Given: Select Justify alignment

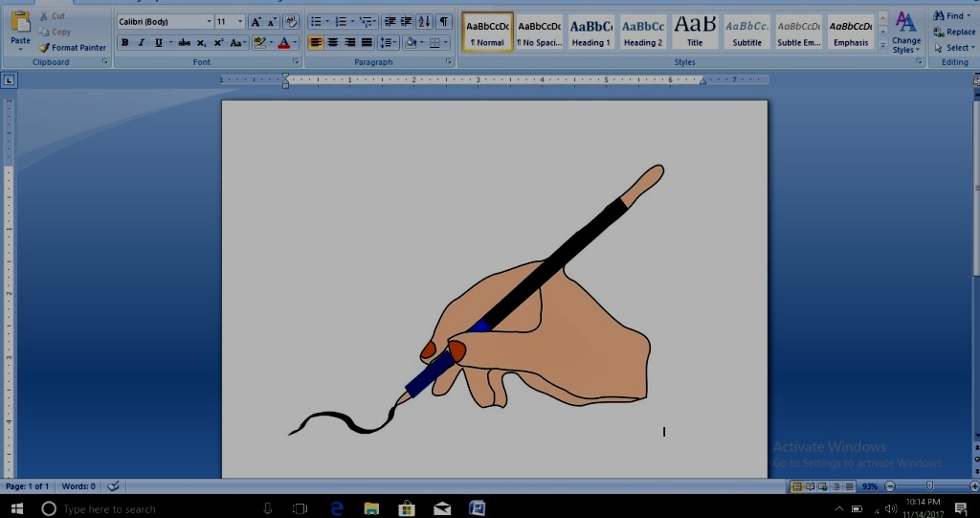Looking at the screenshot, I should point(367,42).
